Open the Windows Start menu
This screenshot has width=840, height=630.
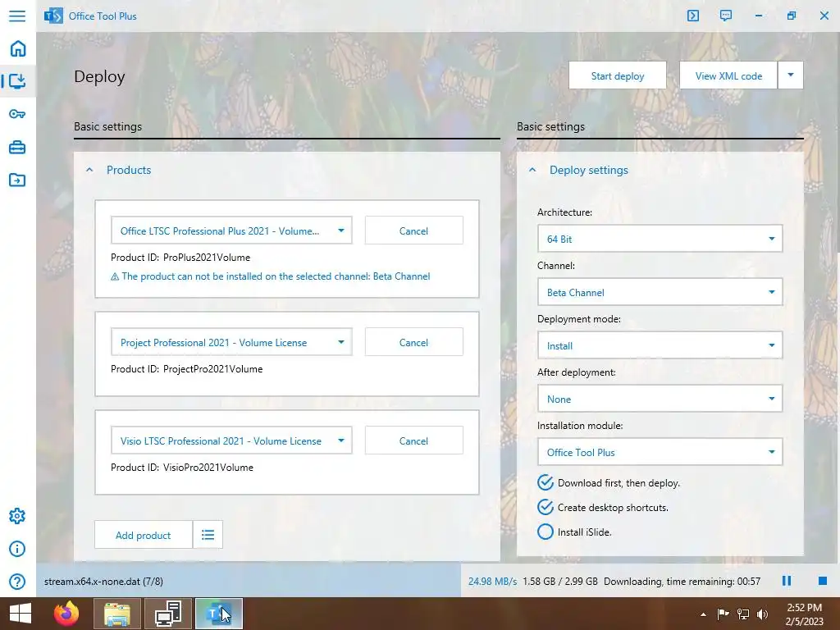21,614
